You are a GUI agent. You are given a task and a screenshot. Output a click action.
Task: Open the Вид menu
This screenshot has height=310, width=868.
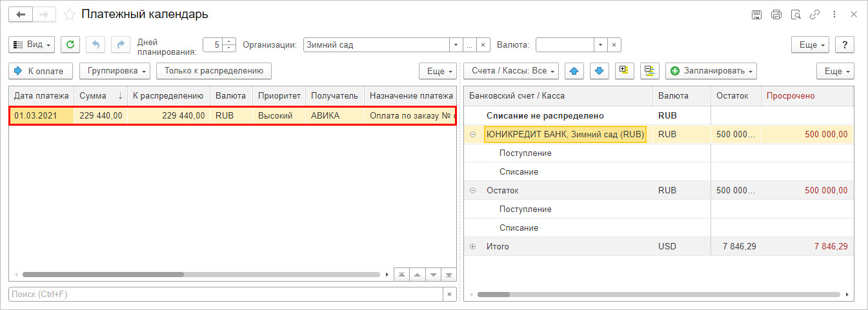32,44
